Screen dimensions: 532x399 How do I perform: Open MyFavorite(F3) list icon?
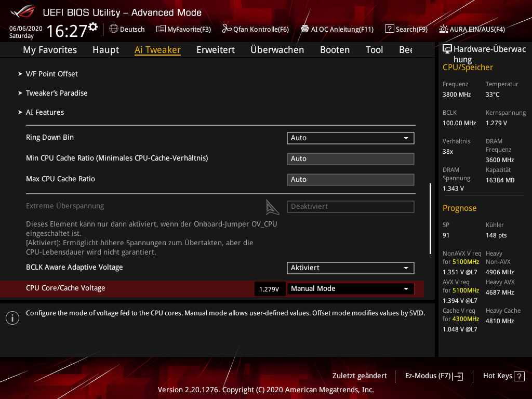pyautogui.click(x=161, y=29)
